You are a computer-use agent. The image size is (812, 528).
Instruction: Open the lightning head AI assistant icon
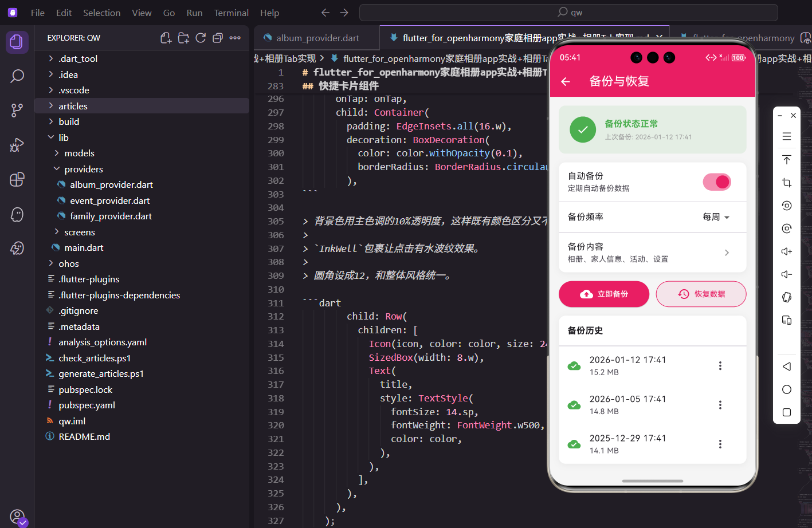pyautogui.click(x=17, y=248)
